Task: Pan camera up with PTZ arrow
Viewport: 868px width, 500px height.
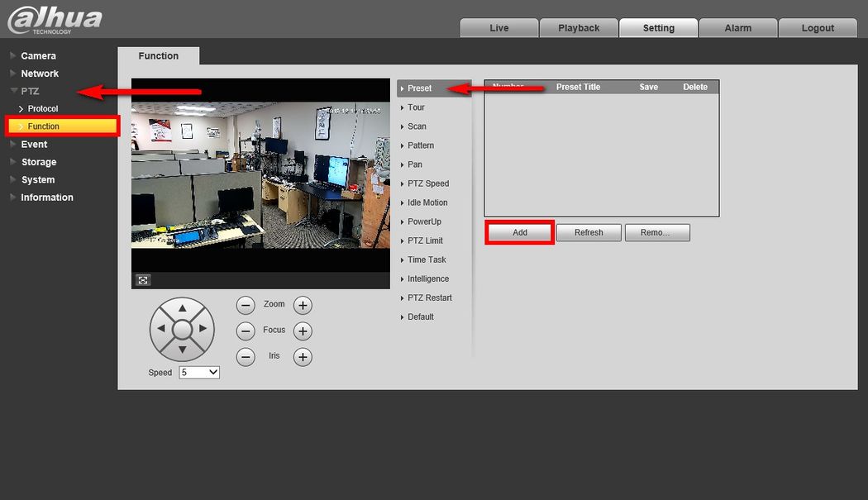Action: click(182, 308)
